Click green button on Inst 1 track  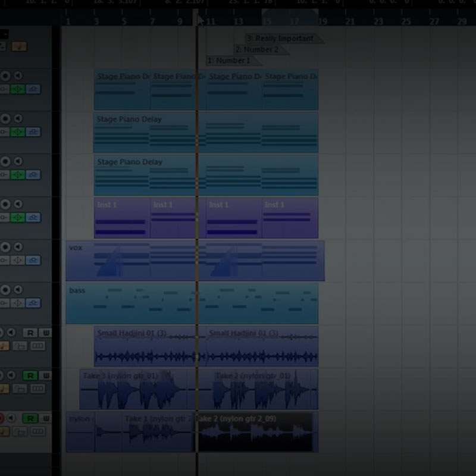click(17, 217)
